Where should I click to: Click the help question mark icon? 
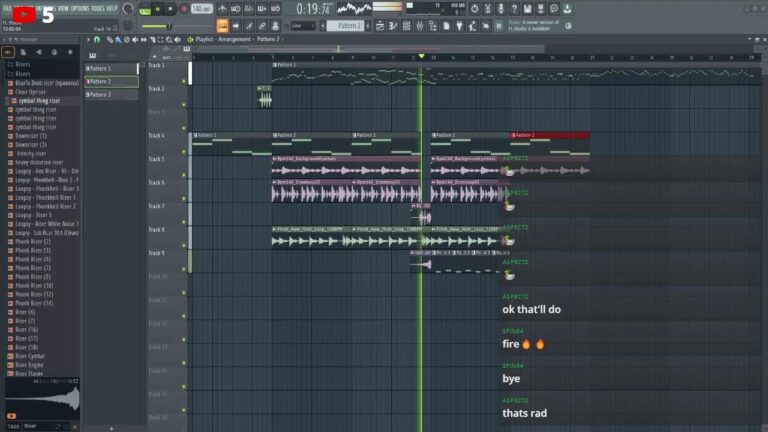tap(514, 9)
